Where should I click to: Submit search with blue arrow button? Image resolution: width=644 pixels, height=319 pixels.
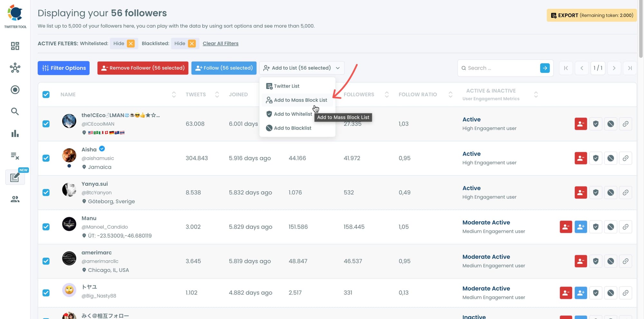(545, 68)
